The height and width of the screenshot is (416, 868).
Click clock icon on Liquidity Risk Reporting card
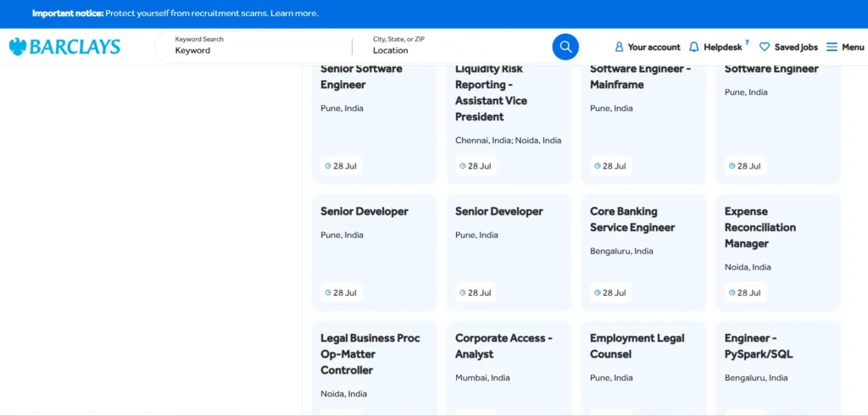tap(462, 166)
